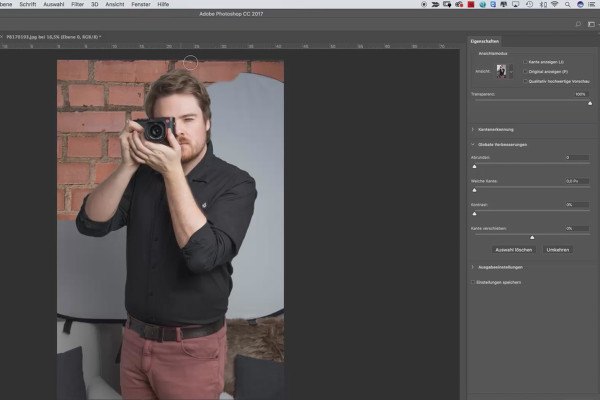The width and height of the screenshot is (600, 400).
Task: Click the Photoshop search icon
Action: tap(578, 24)
